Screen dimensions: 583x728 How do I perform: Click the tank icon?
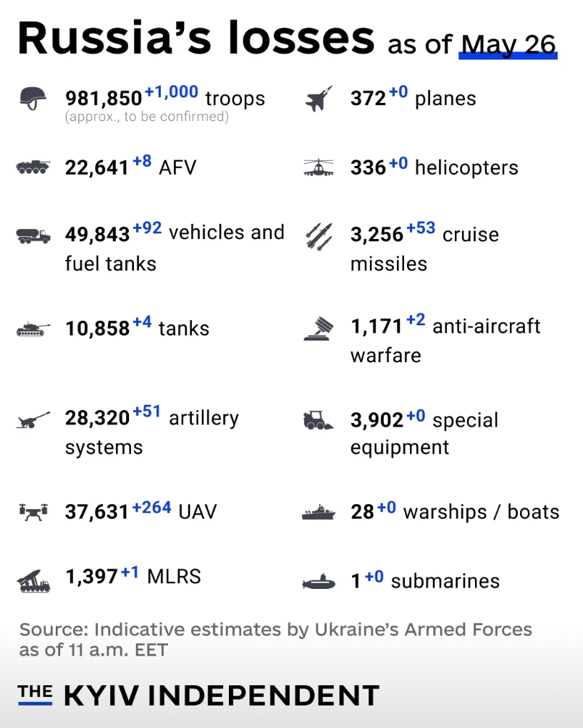pos(33,329)
